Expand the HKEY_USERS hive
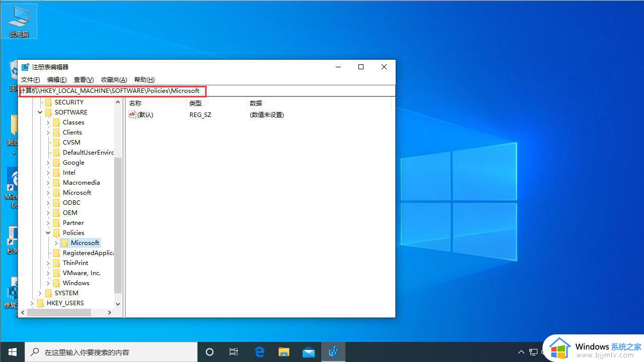Viewport: 644px width, 362px height. (x=32, y=303)
